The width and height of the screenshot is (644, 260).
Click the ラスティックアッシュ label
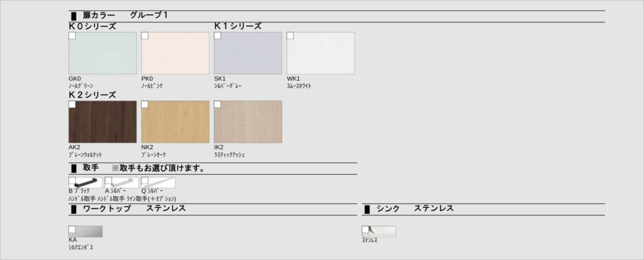tap(230, 155)
